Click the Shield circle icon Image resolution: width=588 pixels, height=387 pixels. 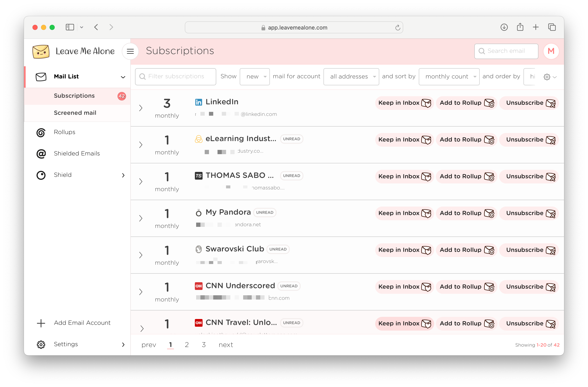(x=41, y=175)
